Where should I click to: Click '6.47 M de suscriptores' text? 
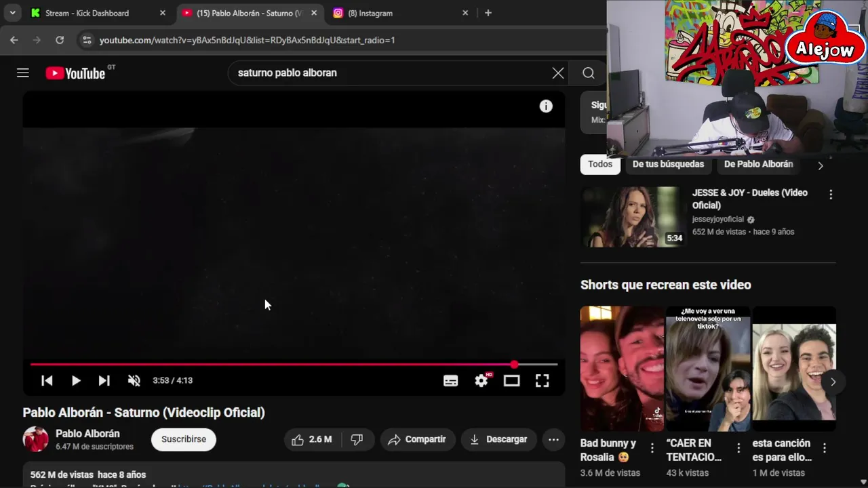(x=94, y=447)
